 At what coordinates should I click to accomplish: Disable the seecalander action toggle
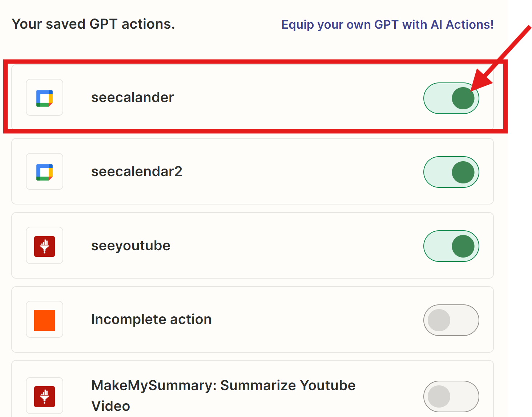coord(451,98)
